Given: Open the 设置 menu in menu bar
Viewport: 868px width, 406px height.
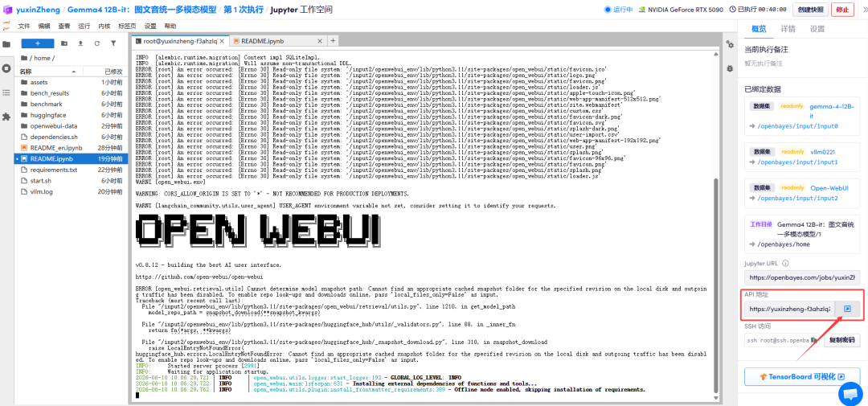Looking at the screenshot, I should 150,26.
